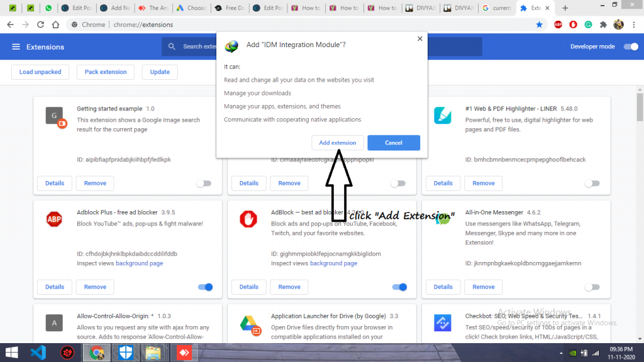Image resolution: width=644 pixels, height=362 pixels.
Task: Switch to the 'current' Google tab
Action: pyautogui.click(x=497, y=8)
